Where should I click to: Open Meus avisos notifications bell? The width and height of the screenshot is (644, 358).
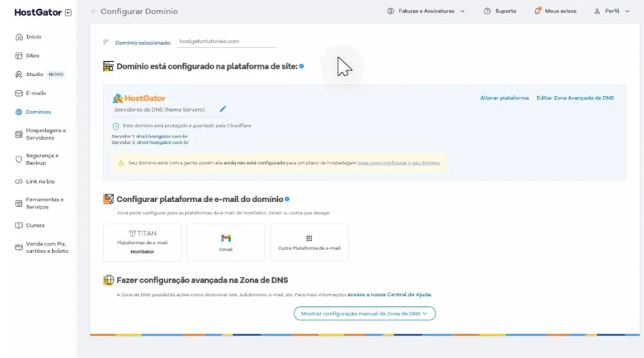pos(537,11)
